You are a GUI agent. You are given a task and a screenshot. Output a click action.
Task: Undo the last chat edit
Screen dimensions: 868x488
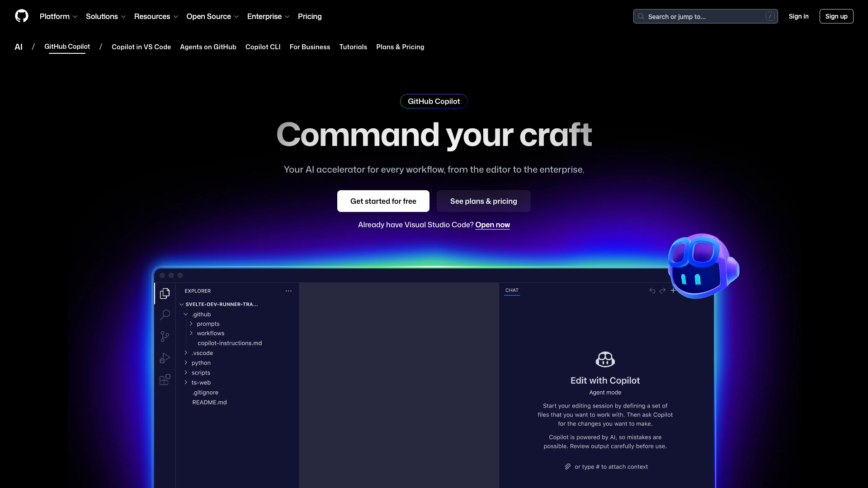[x=652, y=291]
